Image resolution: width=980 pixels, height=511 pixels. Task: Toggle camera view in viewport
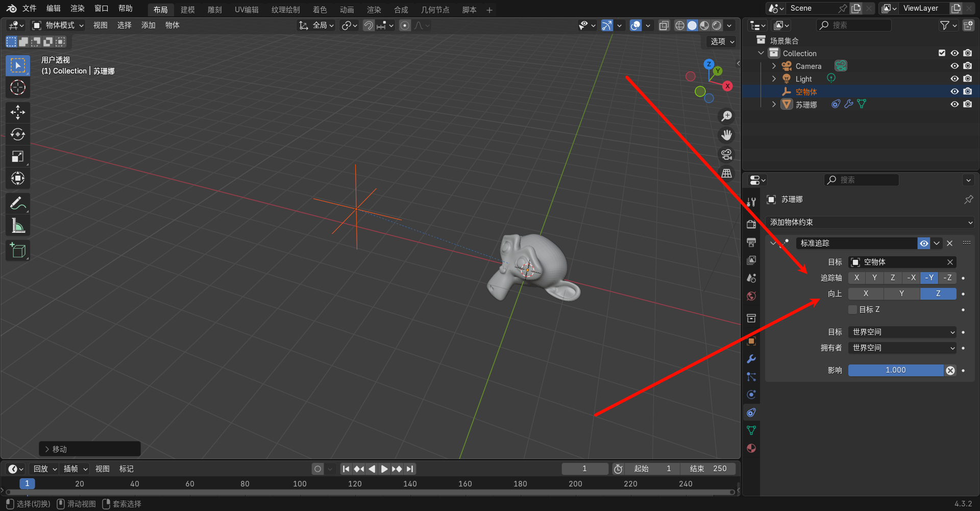[x=726, y=154]
